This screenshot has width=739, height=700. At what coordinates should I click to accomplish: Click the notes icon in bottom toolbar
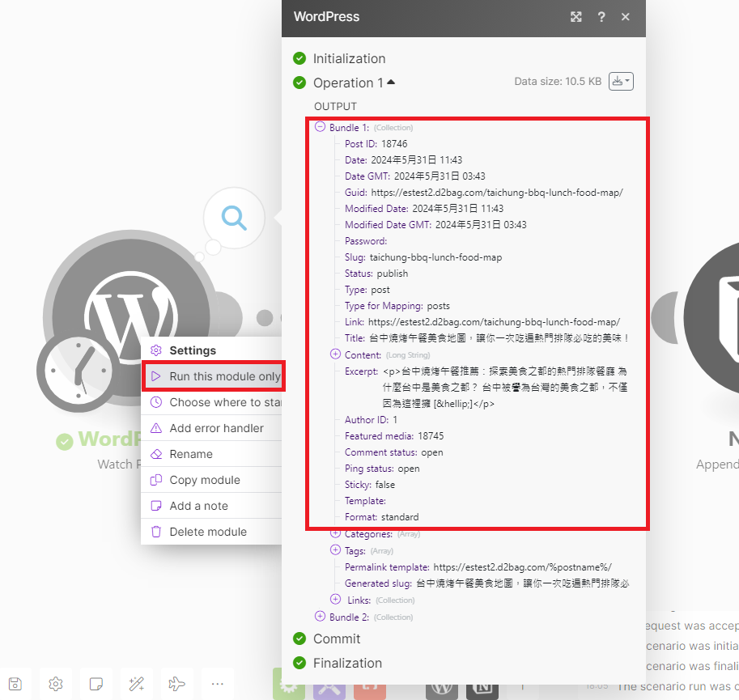coord(96,684)
